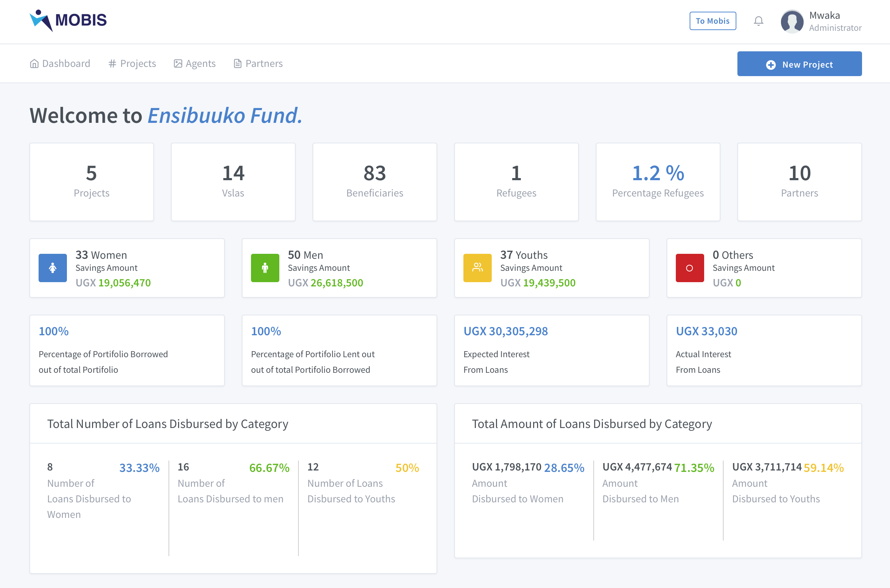Select the 5 Projects stat card
Screen dimensions: 890x588
[x=91, y=182]
